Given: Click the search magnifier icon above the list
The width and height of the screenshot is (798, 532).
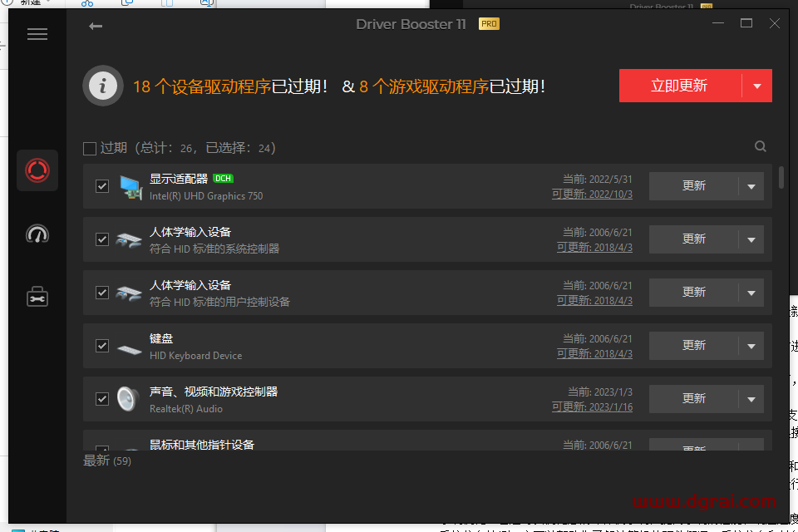Looking at the screenshot, I should click(761, 146).
